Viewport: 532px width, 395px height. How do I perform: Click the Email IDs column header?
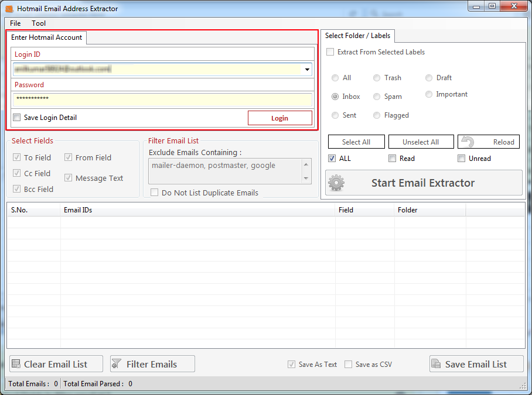197,210
